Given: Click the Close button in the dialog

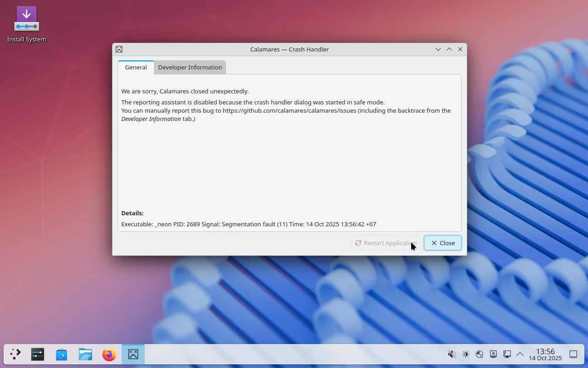Looking at the screenshot, I should (443, 243).
